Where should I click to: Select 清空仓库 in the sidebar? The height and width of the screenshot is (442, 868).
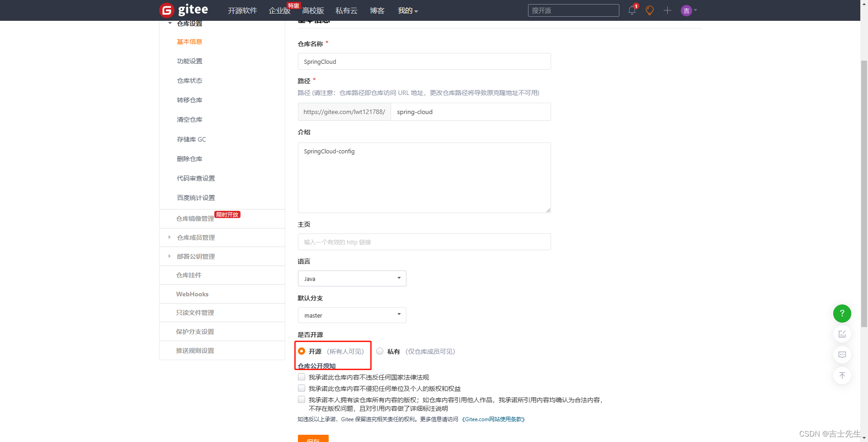[189, 119]
